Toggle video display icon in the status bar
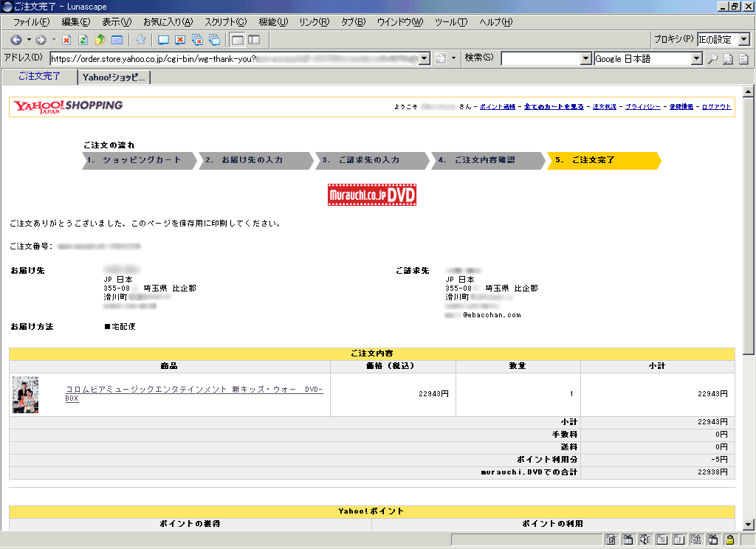756x549 pixels. coord(628,539)
